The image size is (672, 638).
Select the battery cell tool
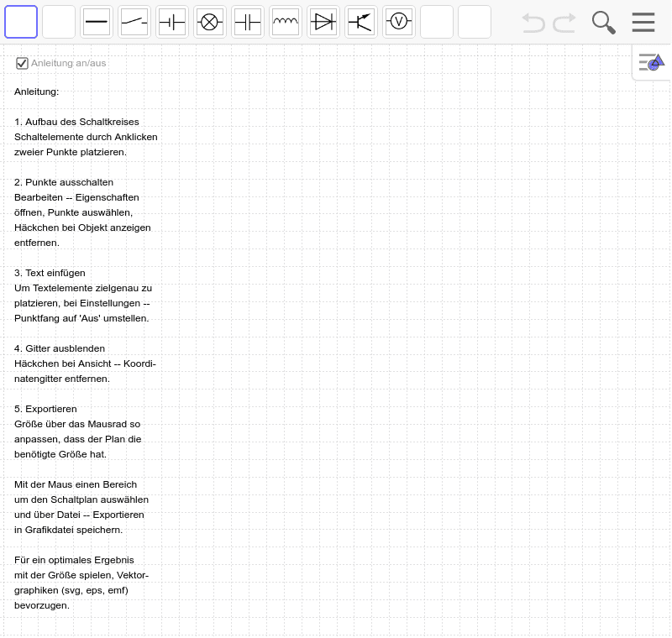point(172,22)
